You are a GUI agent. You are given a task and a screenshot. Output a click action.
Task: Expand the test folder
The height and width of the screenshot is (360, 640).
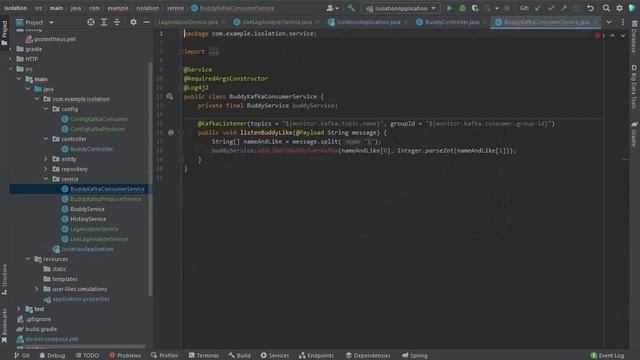[19, 309]
